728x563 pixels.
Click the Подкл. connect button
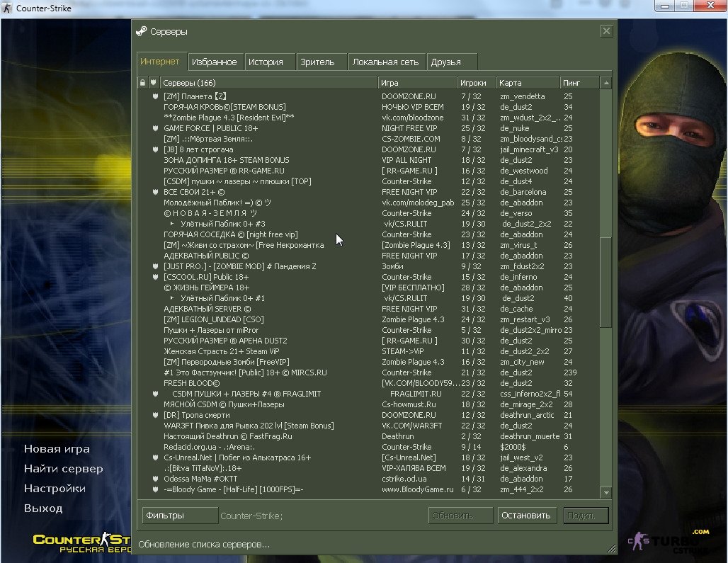[586, 515]
